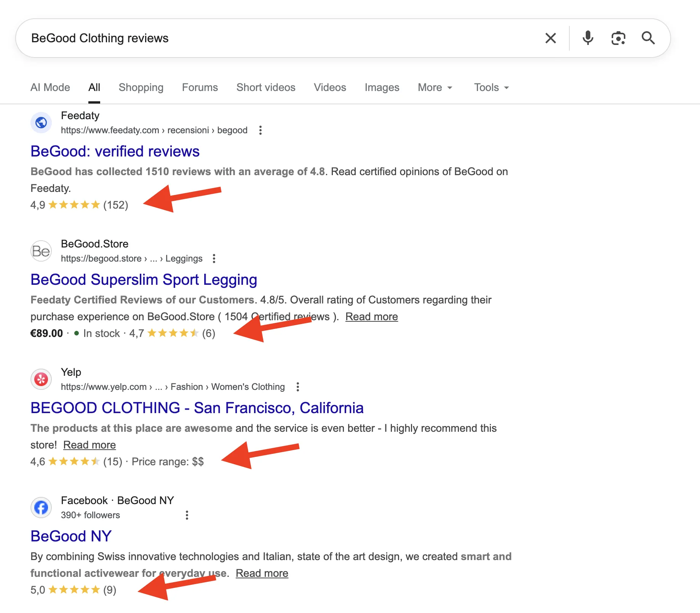Screen dimensions: 700x613
Task: Open Google Lens image search
Action: click(x=618, y=38)
